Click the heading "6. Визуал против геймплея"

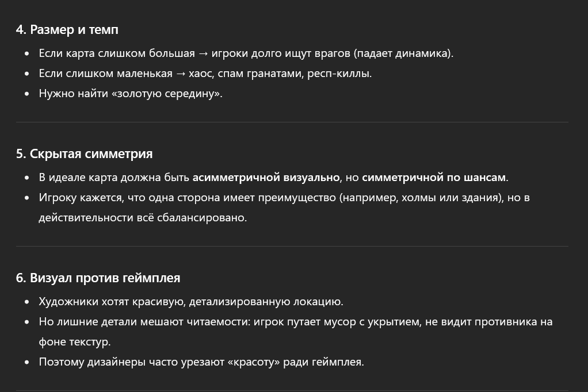click(98, 278)
